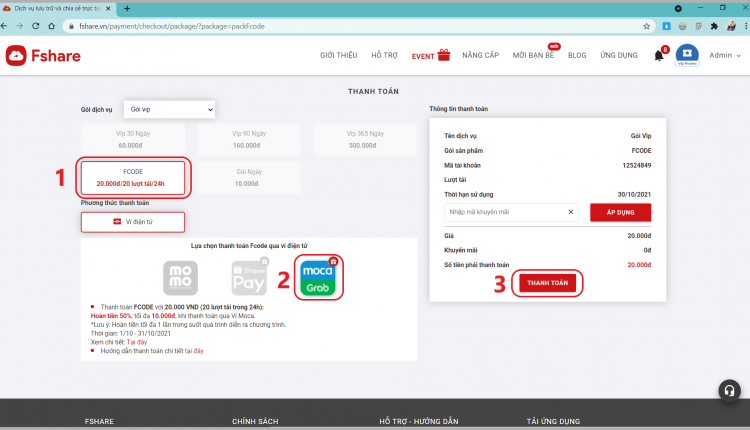The width and height of the screenshot is (750, 430).
Task: Open the Fshare logo homepage
Action: (x=43, y=55)
